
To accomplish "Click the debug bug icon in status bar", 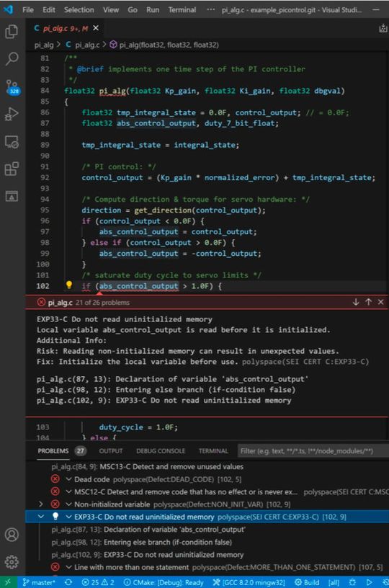I will click(353, 582).
